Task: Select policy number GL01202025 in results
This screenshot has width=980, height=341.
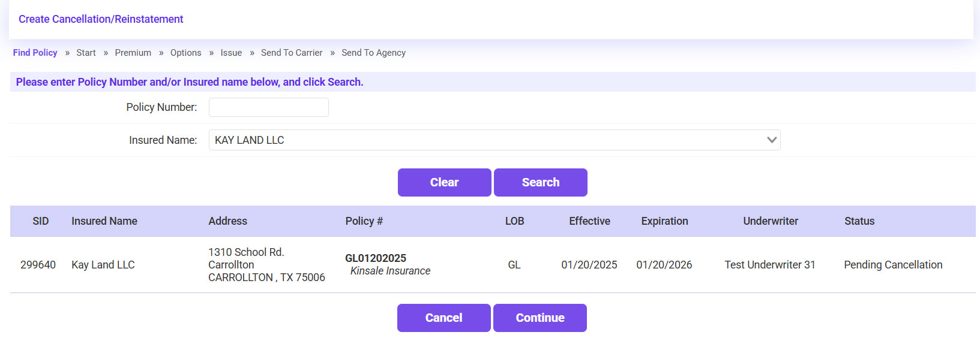Action: [x=376, y=258]
